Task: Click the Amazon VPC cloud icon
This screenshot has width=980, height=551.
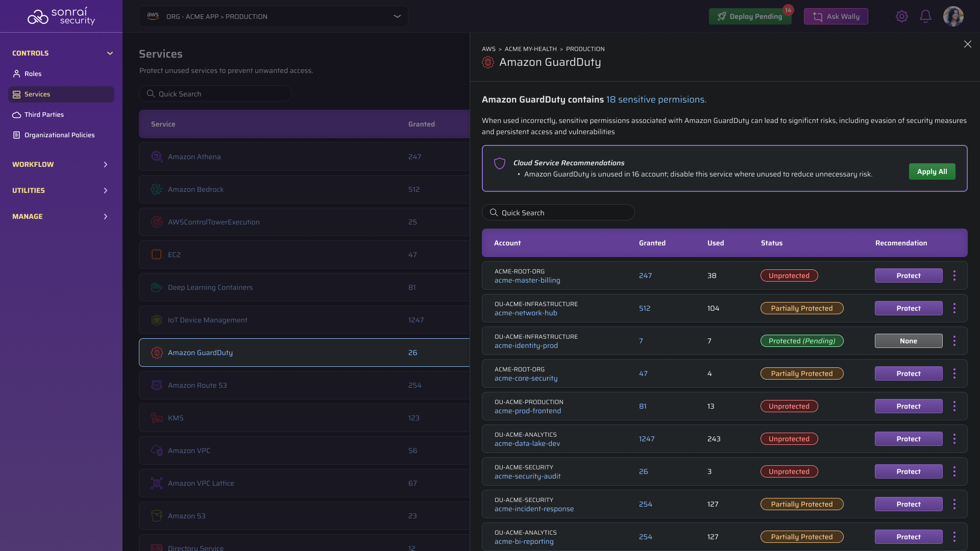Action: 157,450
